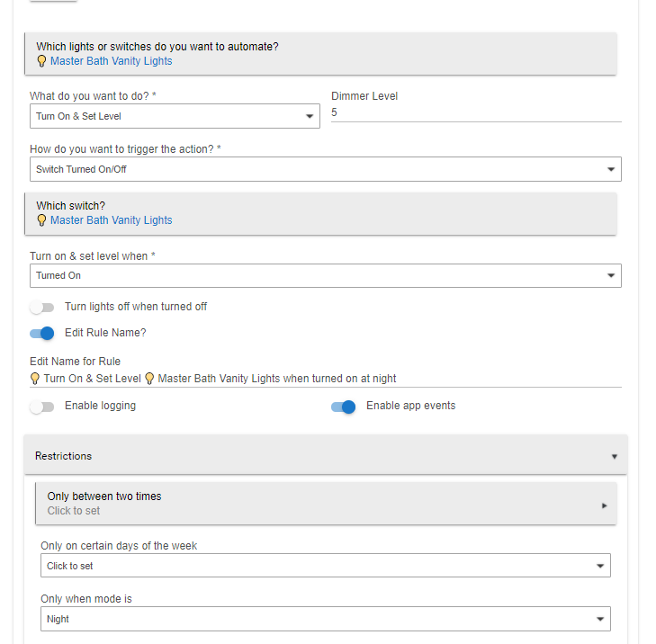Open the Turned On condition dropdown
Image resolution: width=656 pixels, height=644 pixels.
click(x=325, y=275)
